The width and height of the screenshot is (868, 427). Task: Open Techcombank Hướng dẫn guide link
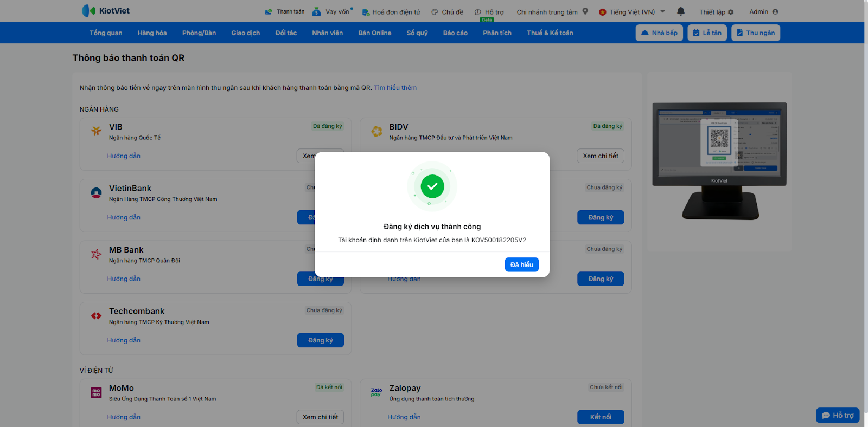(x=124, y=340)
